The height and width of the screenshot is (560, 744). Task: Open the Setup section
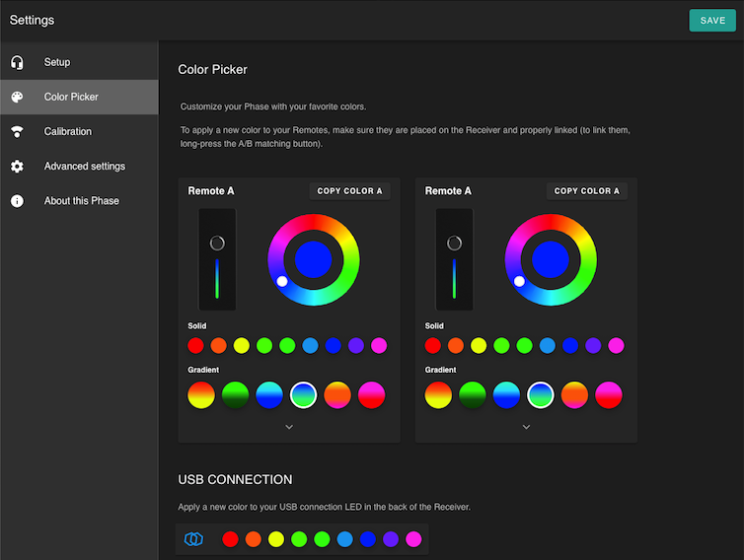79,62
